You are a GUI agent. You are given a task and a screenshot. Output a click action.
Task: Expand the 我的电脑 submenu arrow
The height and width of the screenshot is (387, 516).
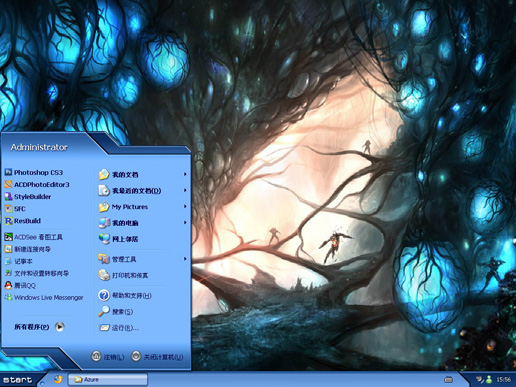(x=185, y=222)
